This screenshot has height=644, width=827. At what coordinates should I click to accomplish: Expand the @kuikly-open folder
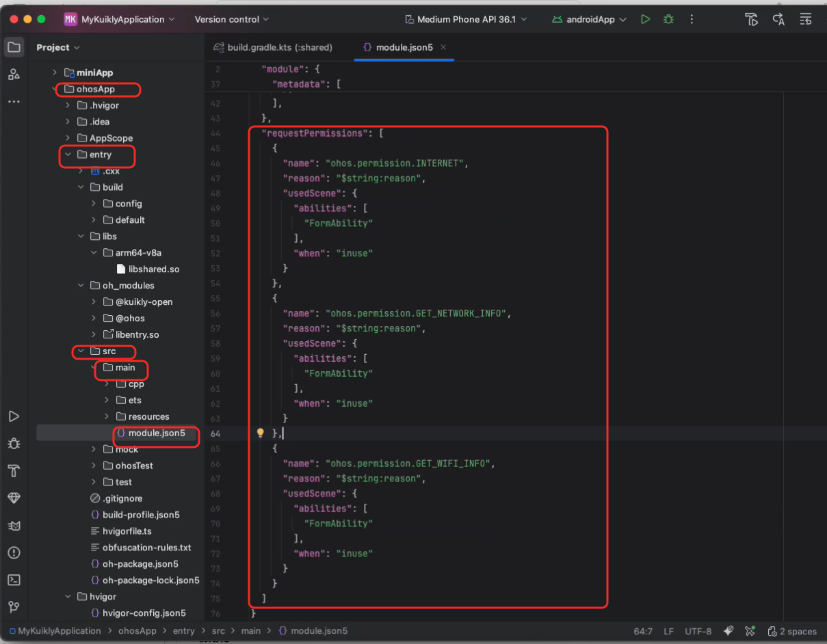coord(94,301)
